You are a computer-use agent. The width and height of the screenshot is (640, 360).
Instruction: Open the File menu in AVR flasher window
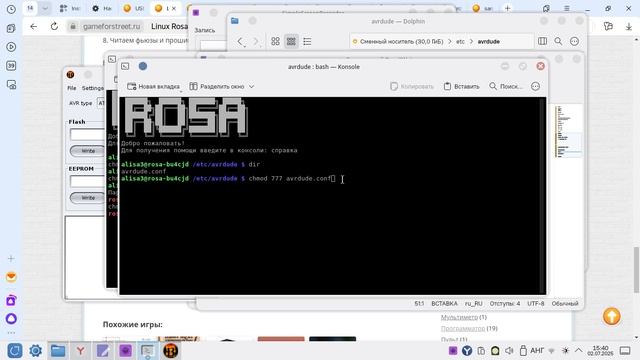(72, 88)
